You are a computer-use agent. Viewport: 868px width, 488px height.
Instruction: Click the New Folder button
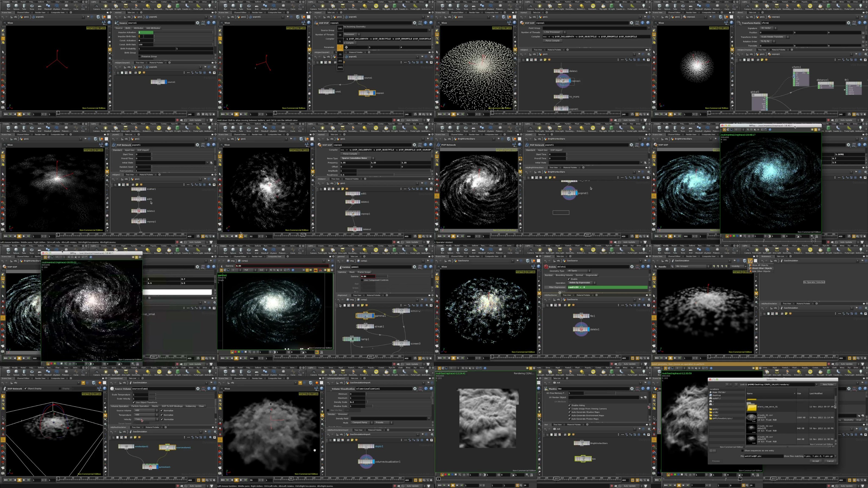point(828,384)
